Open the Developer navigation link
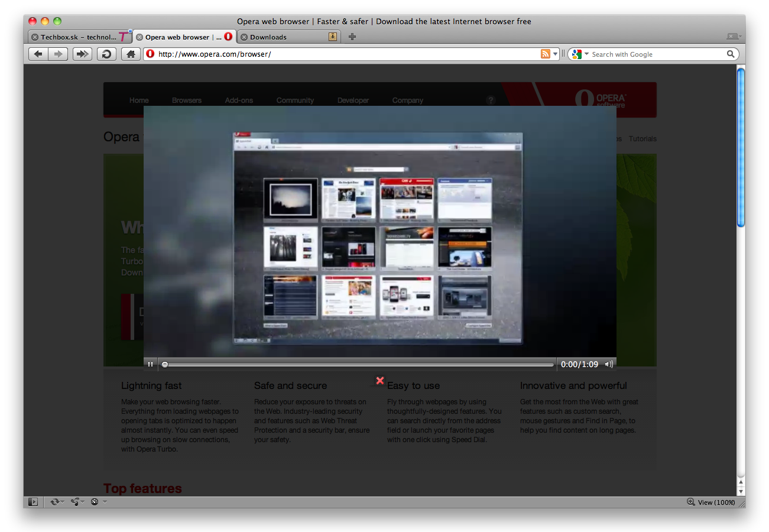 tap(353, 100)
